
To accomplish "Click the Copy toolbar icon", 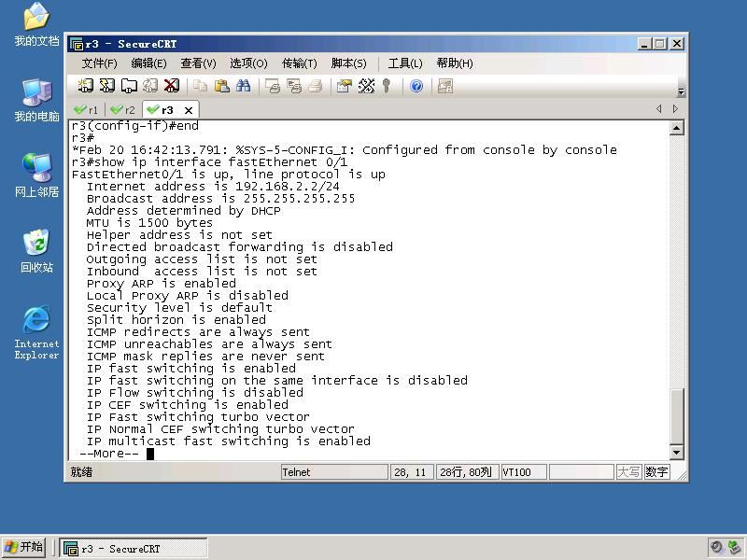I will pyautogui.click(x=201, y=86).
